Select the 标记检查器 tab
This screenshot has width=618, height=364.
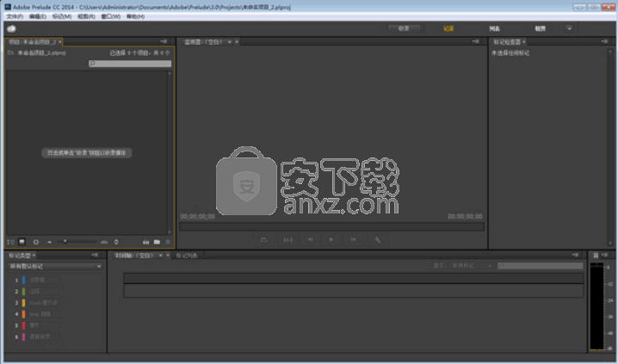pos(507,42)
